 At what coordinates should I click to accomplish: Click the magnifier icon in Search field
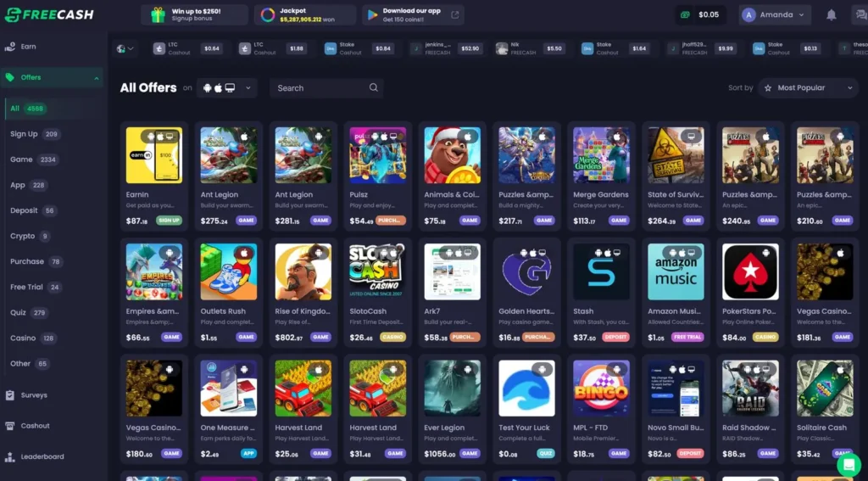374,87
